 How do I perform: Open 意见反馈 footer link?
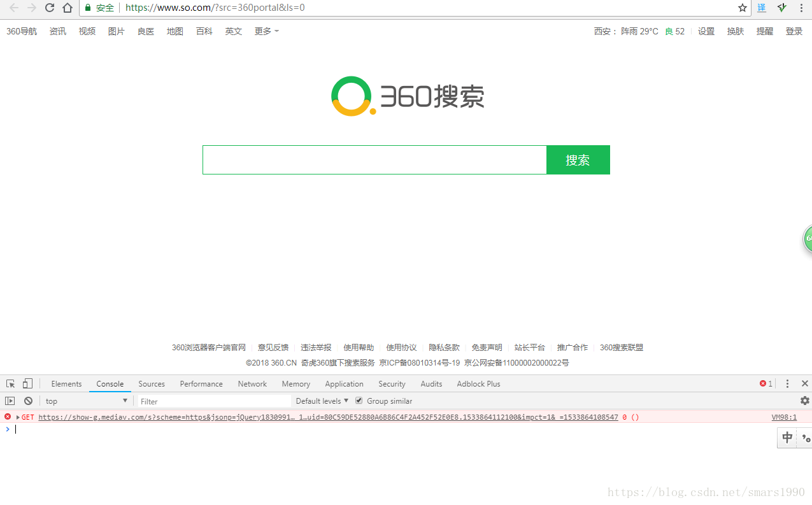(x=273, y=348)
